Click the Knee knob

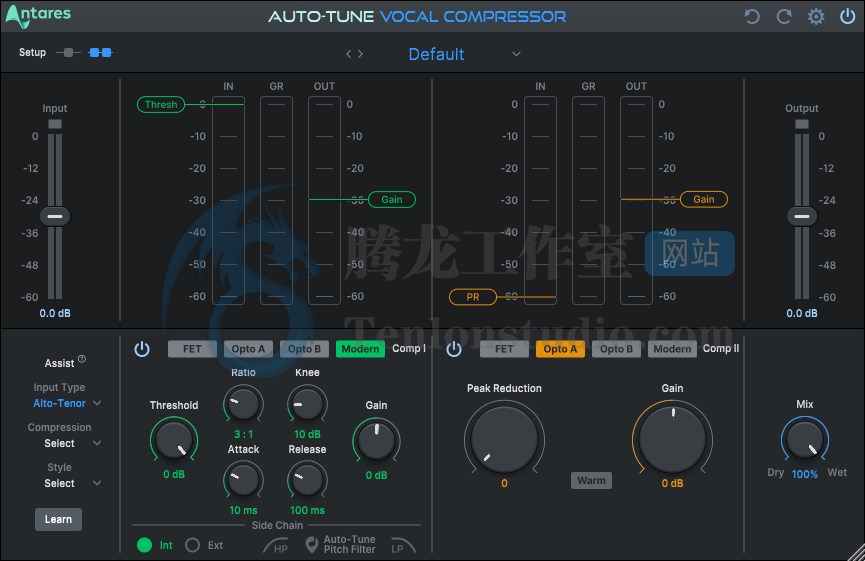pyautogui.click(x=307, y=404)
